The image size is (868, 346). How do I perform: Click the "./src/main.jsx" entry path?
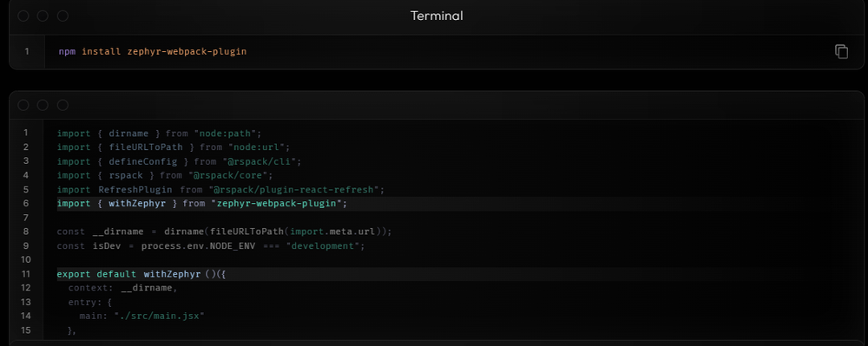pos(160,317)
